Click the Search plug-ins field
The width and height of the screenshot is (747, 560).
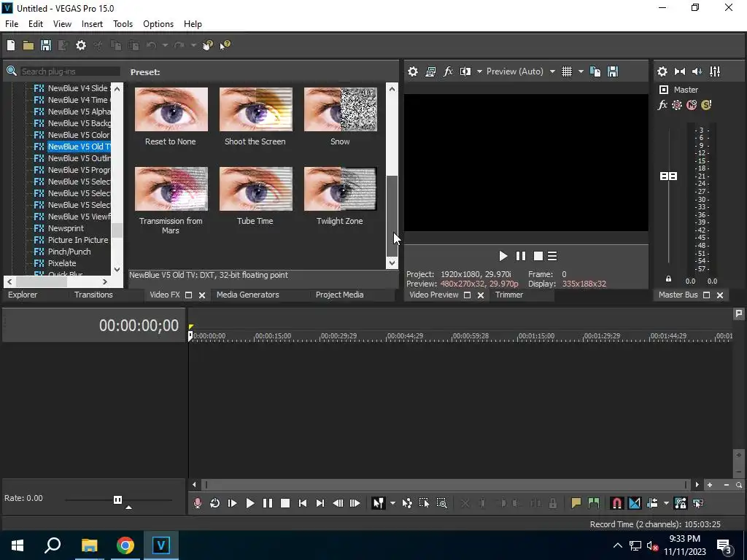(69, 71)
